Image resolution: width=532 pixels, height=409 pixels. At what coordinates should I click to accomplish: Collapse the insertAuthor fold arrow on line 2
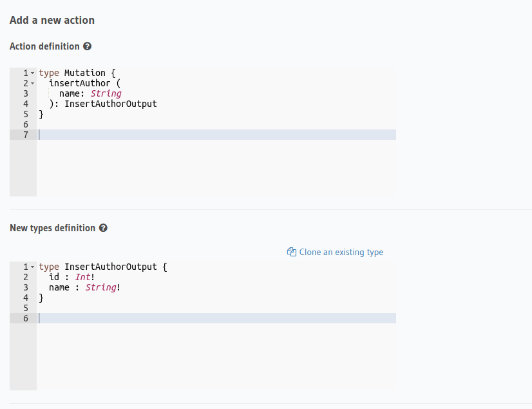pyautogui.click(x=32, y=84)
